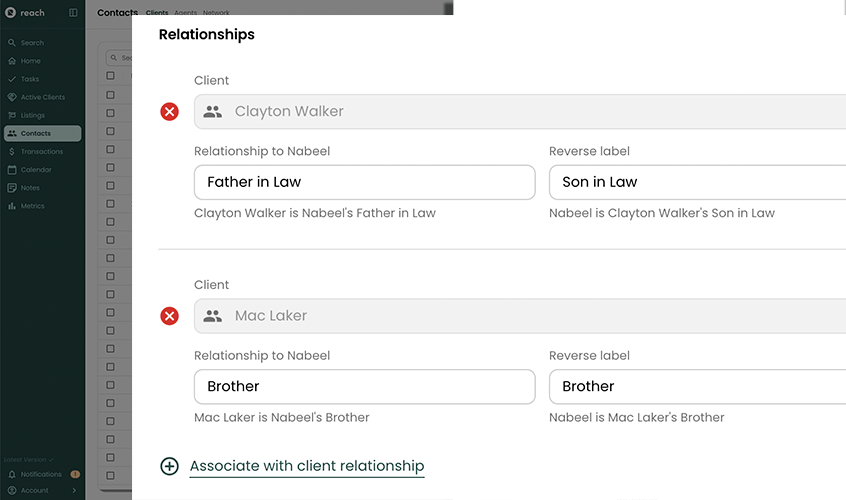This screenshot has height=500, width=846.
Task: Go to Active Clients
Action: (x=42, y=97)
